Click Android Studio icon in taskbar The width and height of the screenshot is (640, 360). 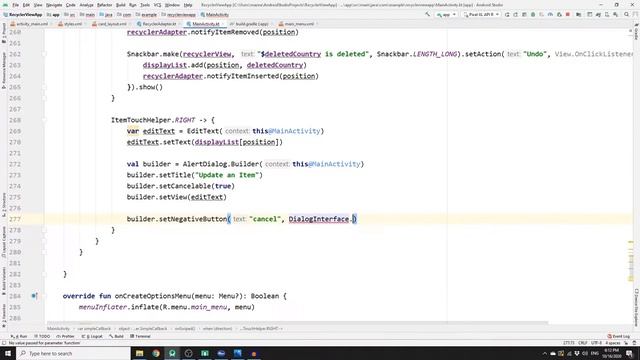(x=172, y=353)
